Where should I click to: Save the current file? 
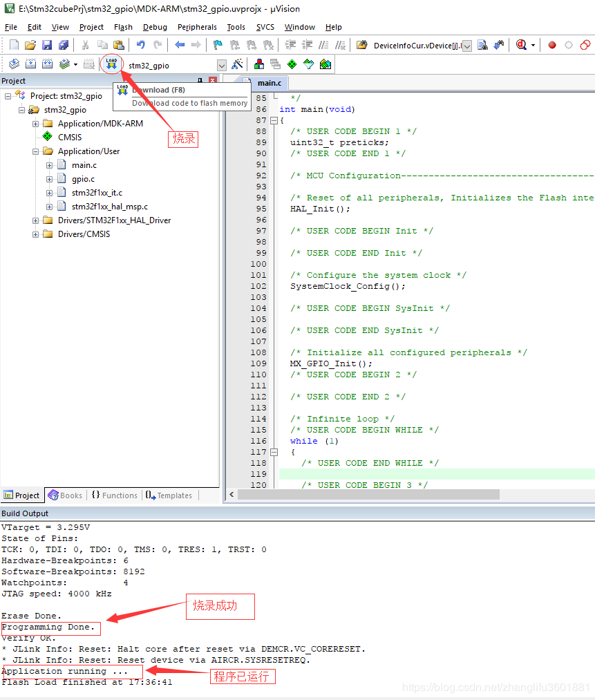[x=46, y=45]
